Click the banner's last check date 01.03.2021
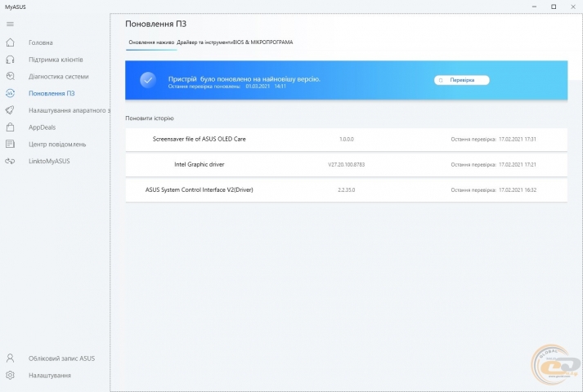 (x=258, y=86)
